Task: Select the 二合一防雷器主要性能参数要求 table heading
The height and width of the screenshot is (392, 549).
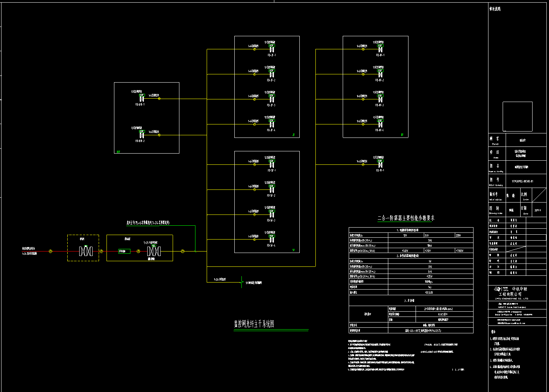Action: 406,218
